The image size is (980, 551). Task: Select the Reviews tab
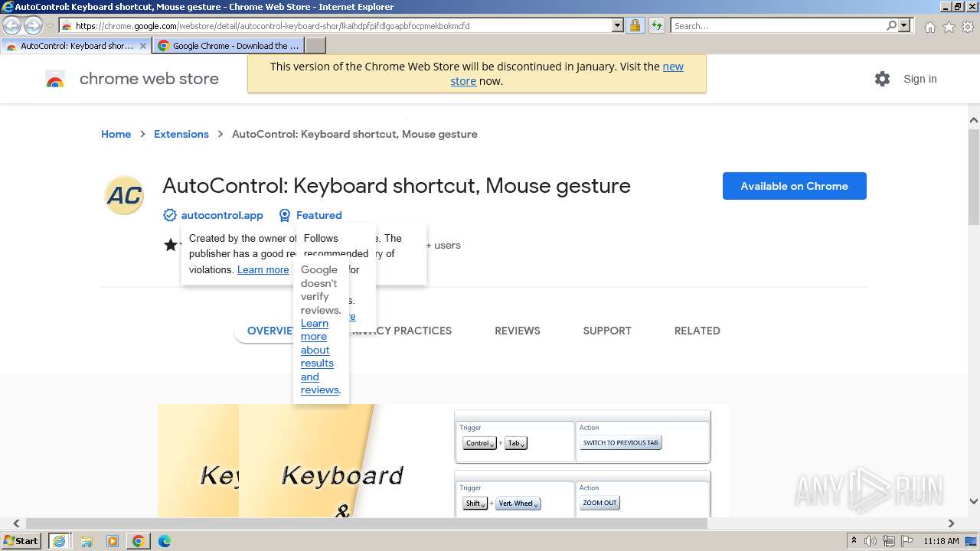coord(517,331)
